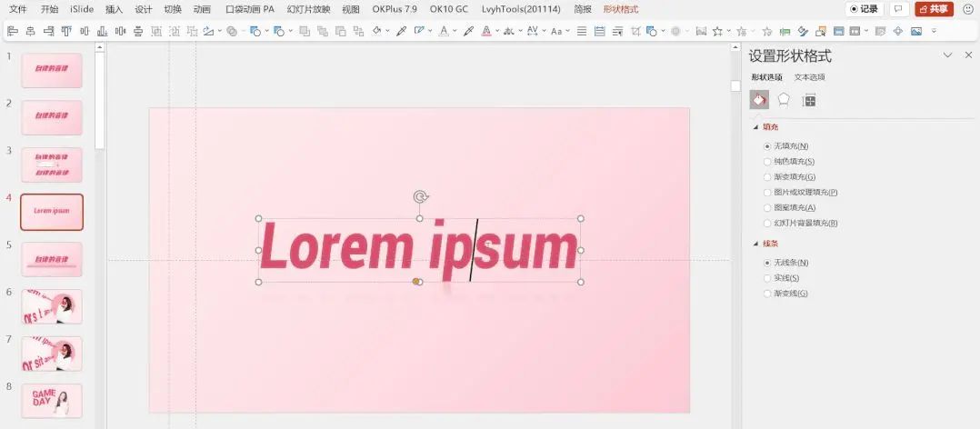Open Effects pentagon icon in format pane
Screen dimensions: 980x429
[784, 100]
